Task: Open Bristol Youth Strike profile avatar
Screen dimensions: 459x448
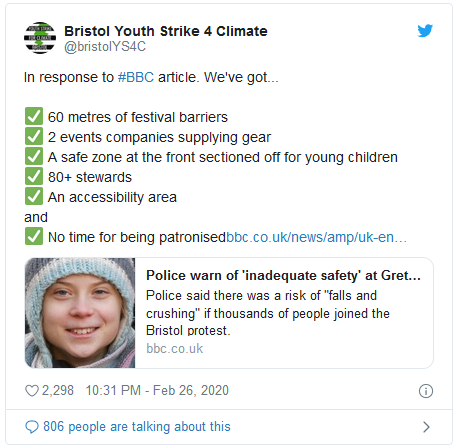Action: click(40, 38)
